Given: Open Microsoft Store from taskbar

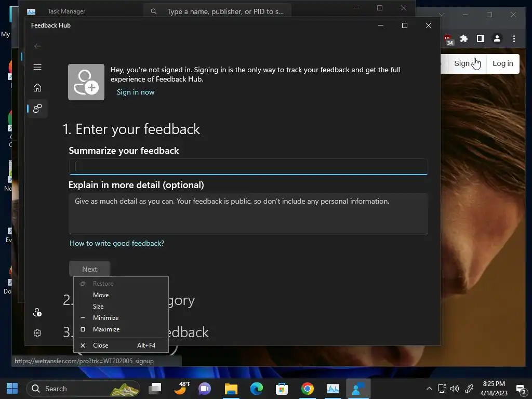Looking at the screenshot, I should tap(282, 389).
